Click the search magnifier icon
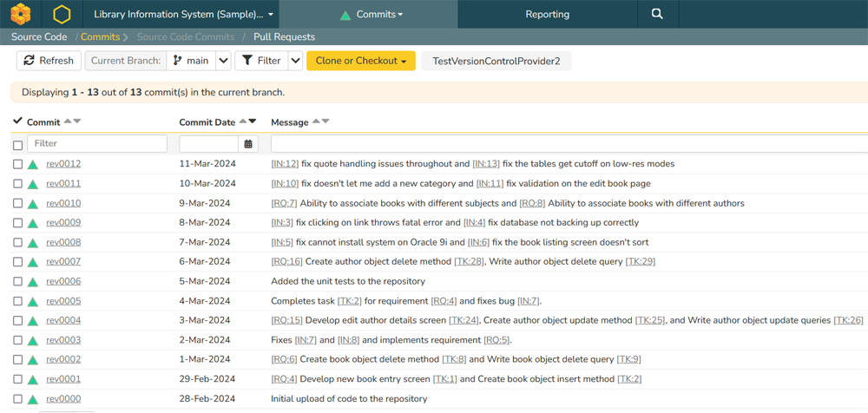Screen dimensions: 868x413 pos(657,14)
